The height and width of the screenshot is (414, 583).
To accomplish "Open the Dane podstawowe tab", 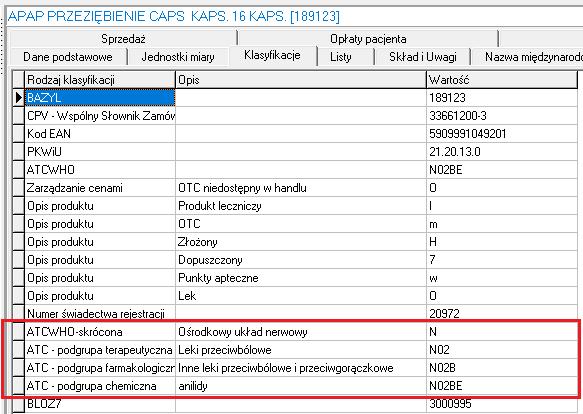I will tap(68, 57).
